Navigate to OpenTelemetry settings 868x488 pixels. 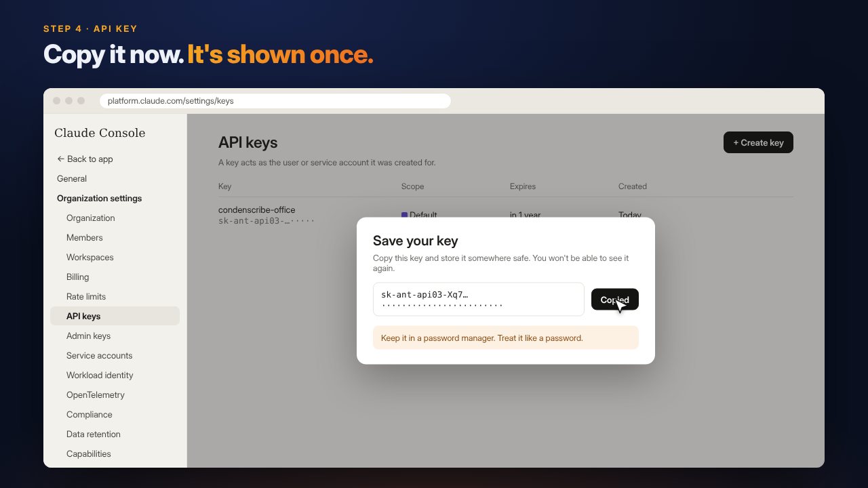coord(96,394)
